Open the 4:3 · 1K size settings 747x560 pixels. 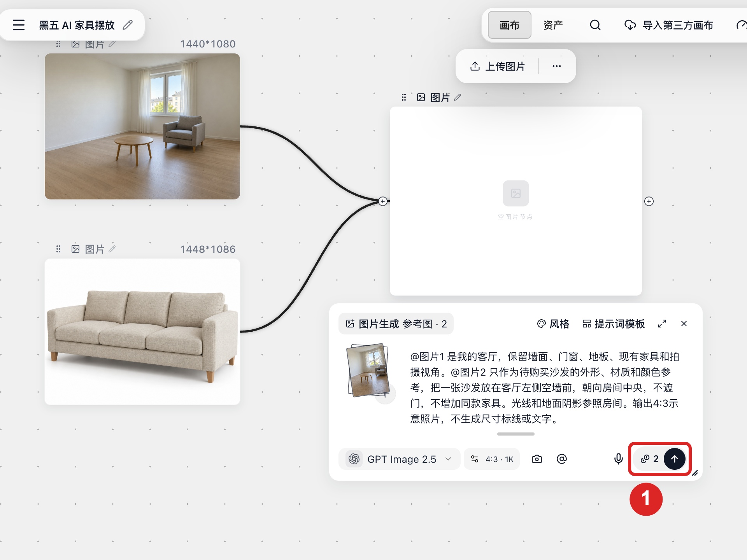coord(492,459)
